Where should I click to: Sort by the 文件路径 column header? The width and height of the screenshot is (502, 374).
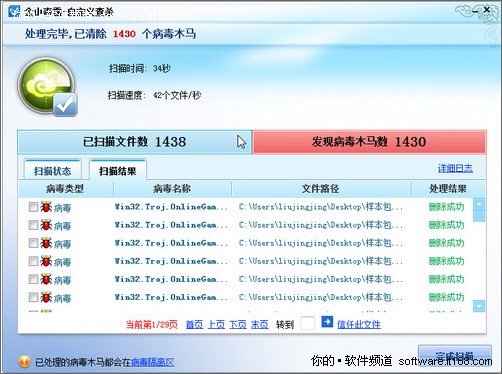click(321, 189)
